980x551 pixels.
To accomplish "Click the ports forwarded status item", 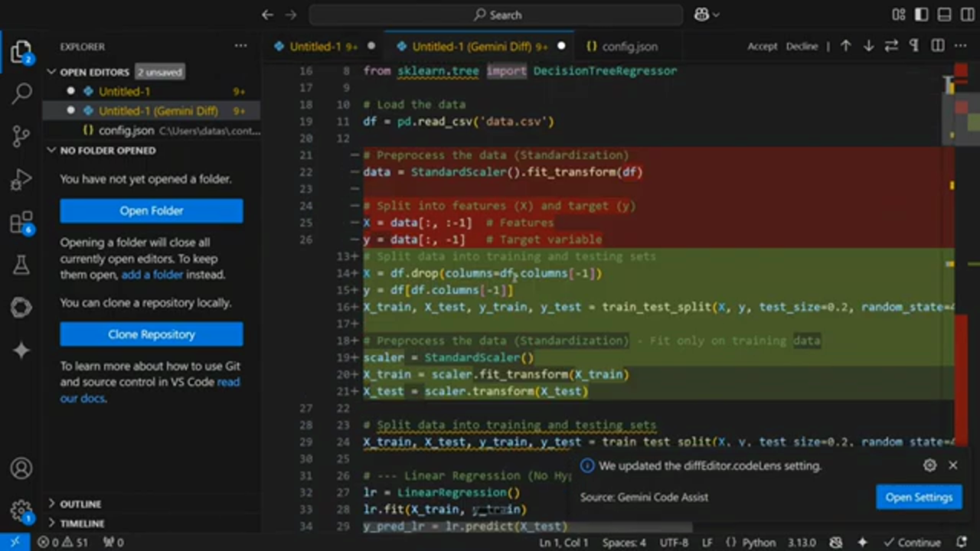I will coord(113,543).
